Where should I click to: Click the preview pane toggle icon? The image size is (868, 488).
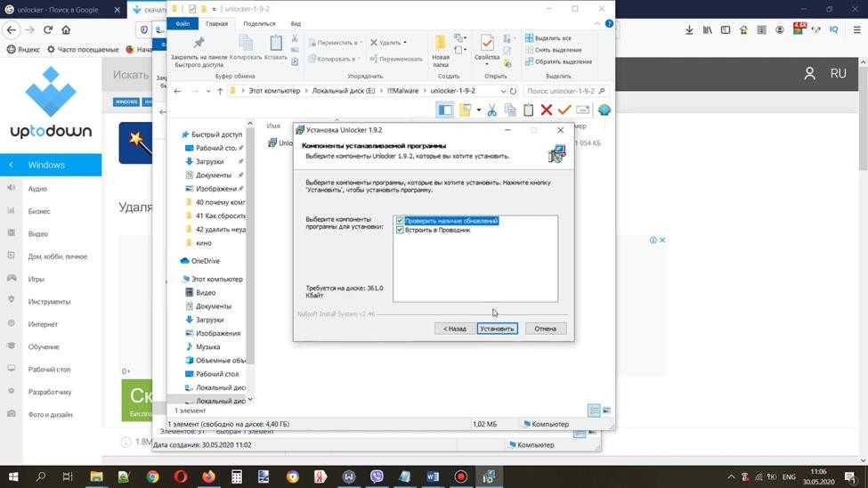pyautogui.click(x=445, y=110)
